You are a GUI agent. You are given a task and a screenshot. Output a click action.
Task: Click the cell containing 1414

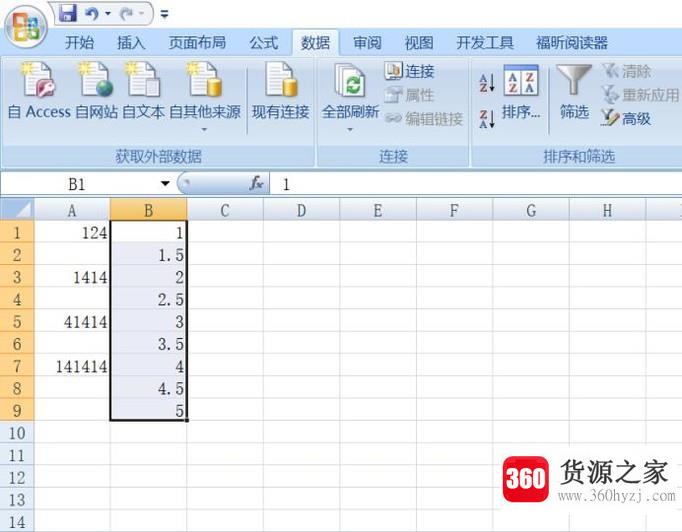point(72,277)
